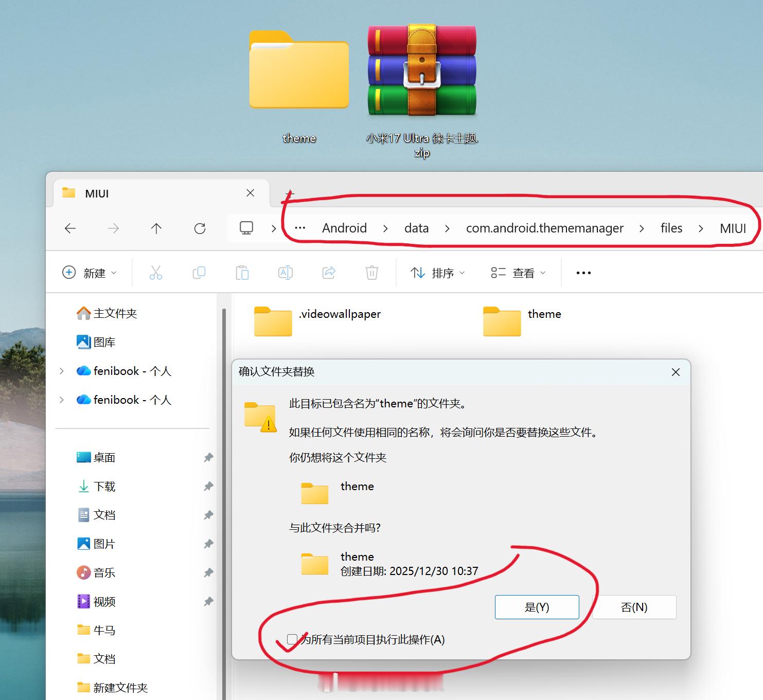Go back in File Explorer
Viewport: 763px width, 700px height.
(x=70, y=228)
